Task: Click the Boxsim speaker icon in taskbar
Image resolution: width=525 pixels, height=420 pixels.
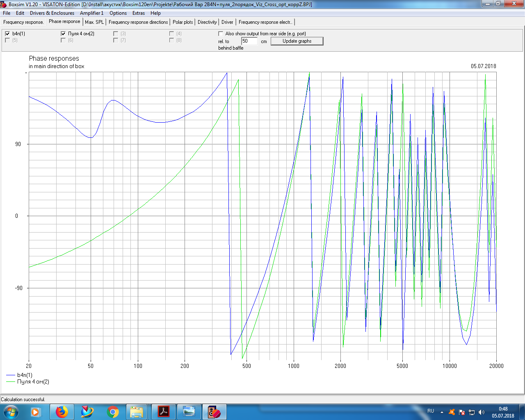Action: 215,411
